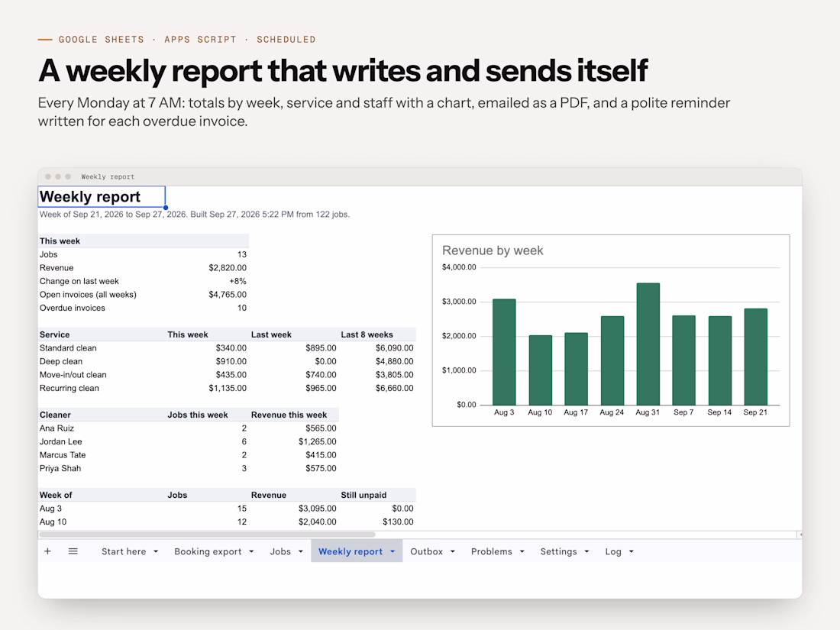Select the Jordan Lee cleaner cell
The image size is (840, 630).
pyautogui.click(x=60, y=442)
